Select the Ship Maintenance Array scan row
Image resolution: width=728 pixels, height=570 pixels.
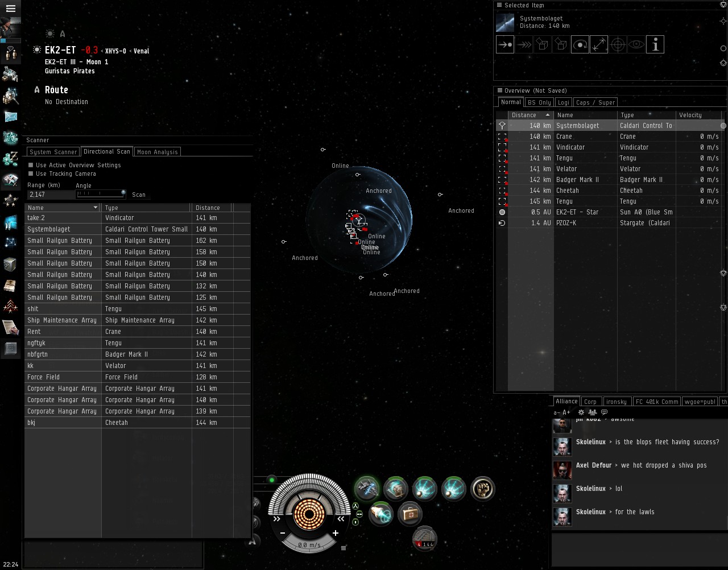[x=138, y=320]
